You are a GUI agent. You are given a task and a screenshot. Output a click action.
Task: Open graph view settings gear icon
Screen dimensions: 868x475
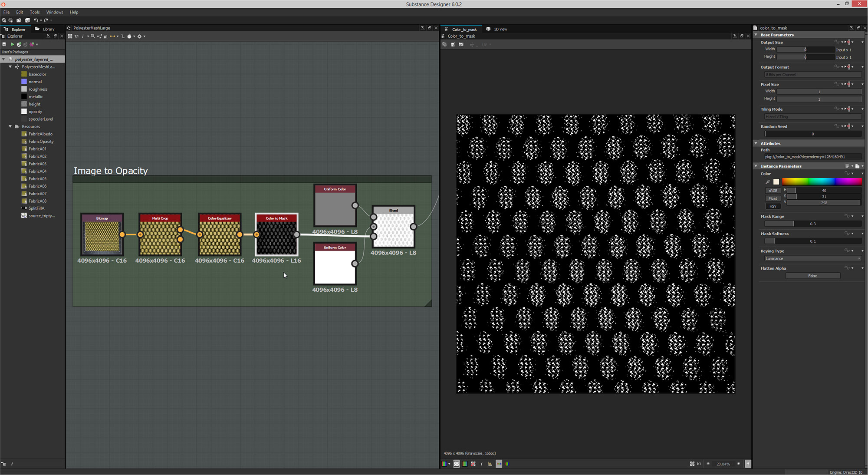point(140,36)
